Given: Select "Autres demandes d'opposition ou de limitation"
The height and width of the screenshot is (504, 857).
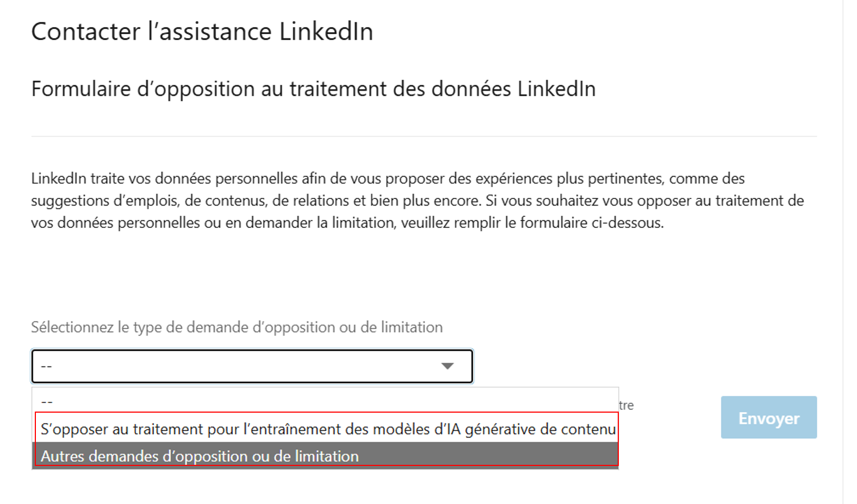Looking at the screenshot, I should [200, 456].
